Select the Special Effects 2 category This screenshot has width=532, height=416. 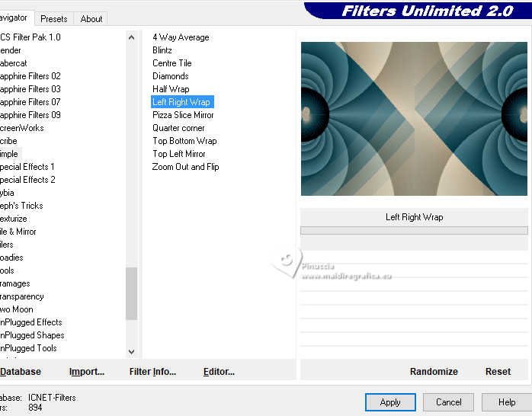pyautogui.click(x=27, y=180)
